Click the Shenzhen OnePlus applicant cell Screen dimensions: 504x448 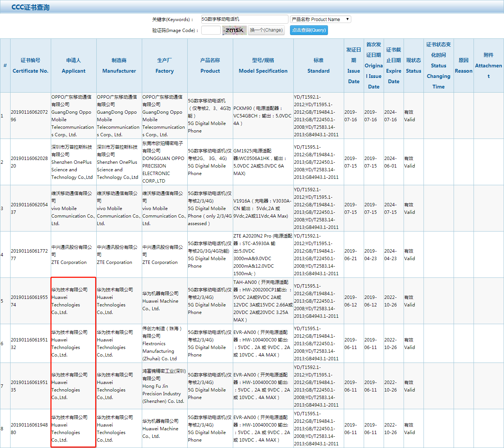click(72, 162)
